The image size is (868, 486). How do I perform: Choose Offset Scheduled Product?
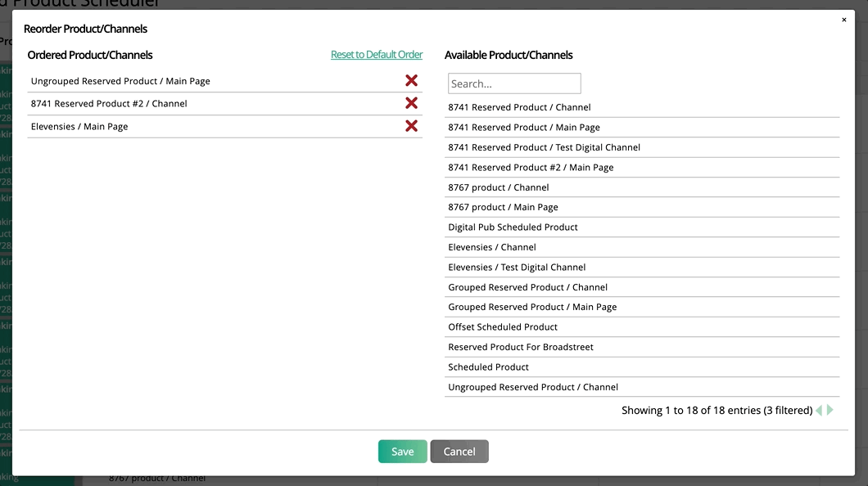503,326
